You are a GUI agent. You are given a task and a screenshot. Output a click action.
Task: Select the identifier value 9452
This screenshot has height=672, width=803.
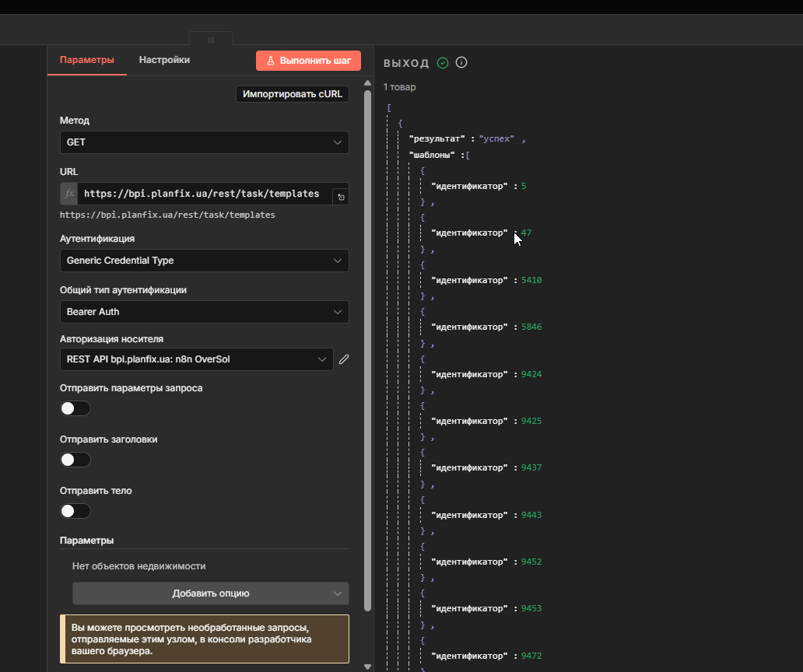click(x=531, y=562)
